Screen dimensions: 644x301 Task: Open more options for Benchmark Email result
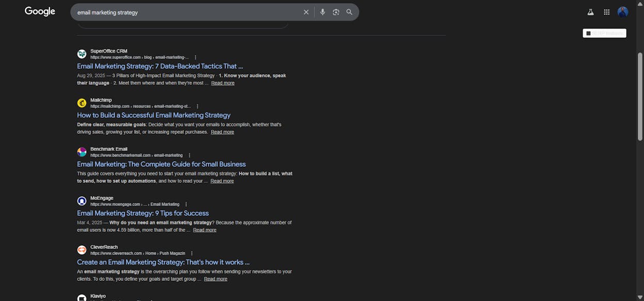point(189,155)
